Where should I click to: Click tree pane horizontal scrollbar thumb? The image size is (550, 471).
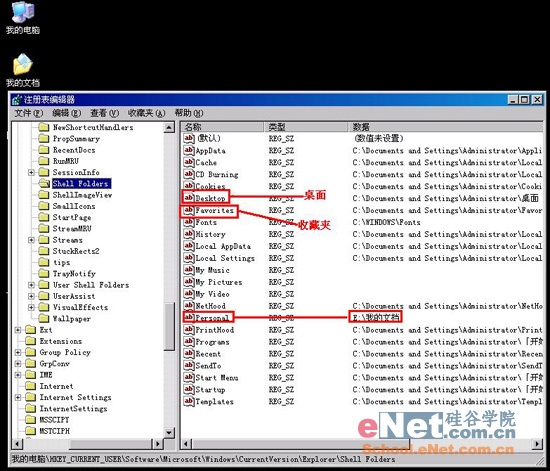tap(111, 444)
